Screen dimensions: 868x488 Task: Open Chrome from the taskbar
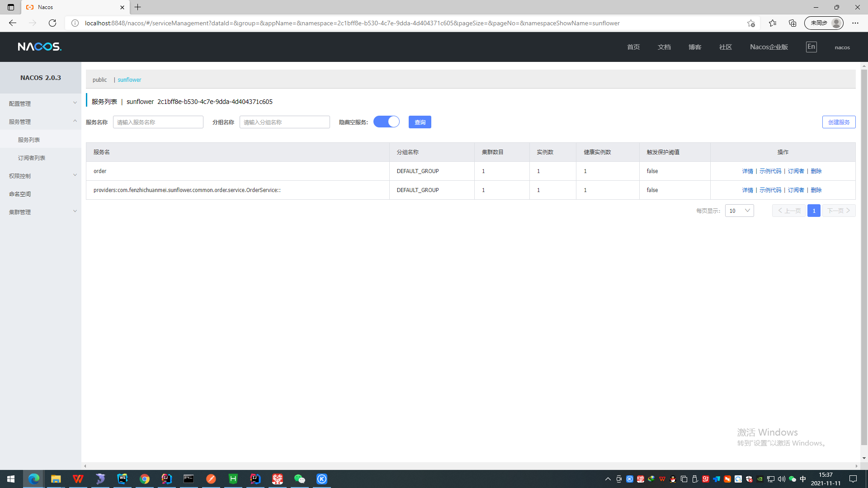[144, 479]
